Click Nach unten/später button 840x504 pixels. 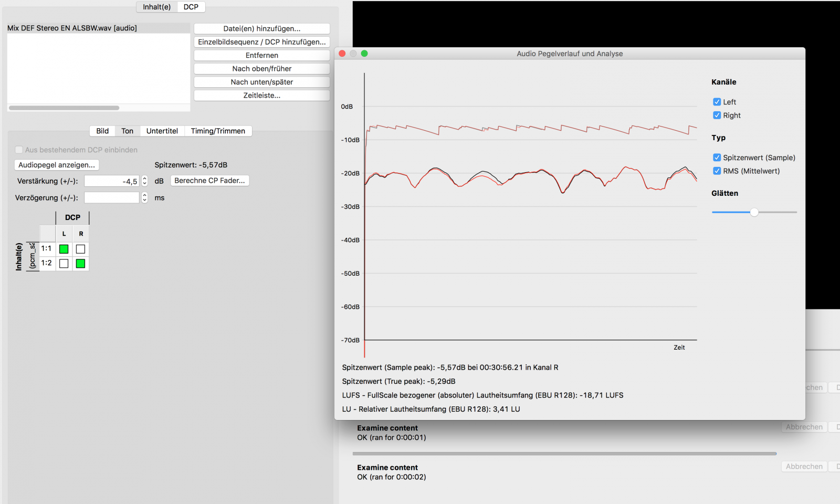click(262, 82)
